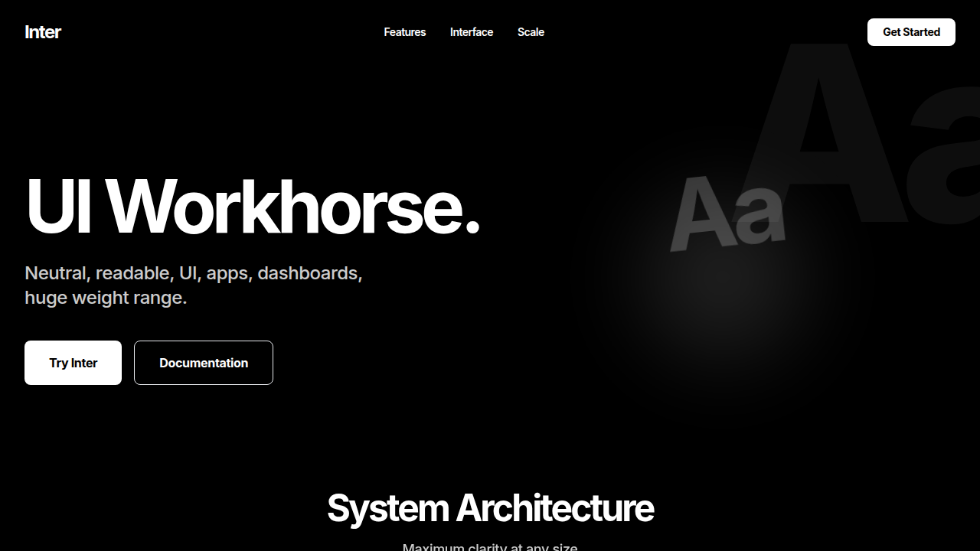Go to the Interface section link
Screen dimensions: 980x551
click(472, 32)
